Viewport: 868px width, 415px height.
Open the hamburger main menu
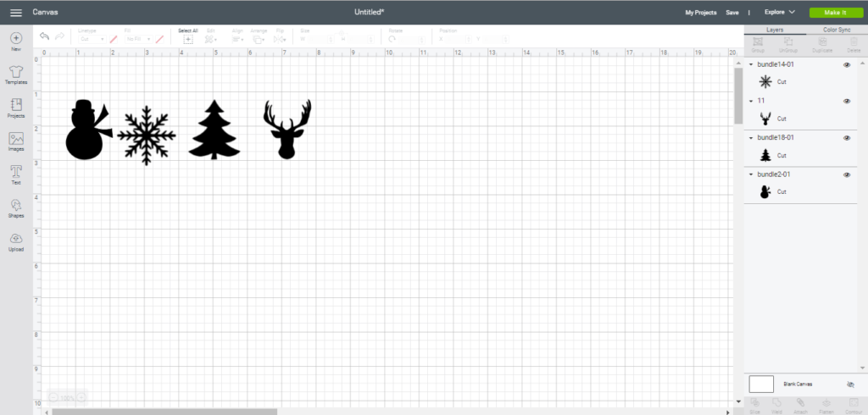(15, 13)
